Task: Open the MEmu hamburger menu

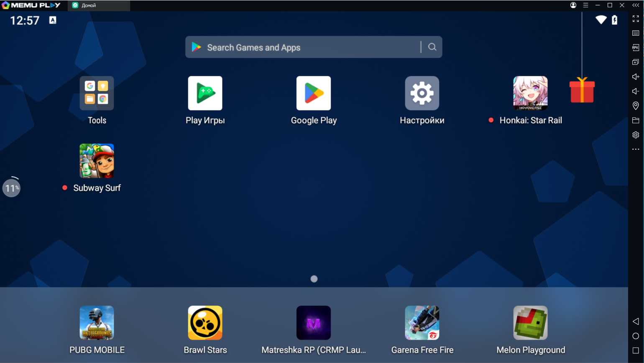Action: [585, 5]
